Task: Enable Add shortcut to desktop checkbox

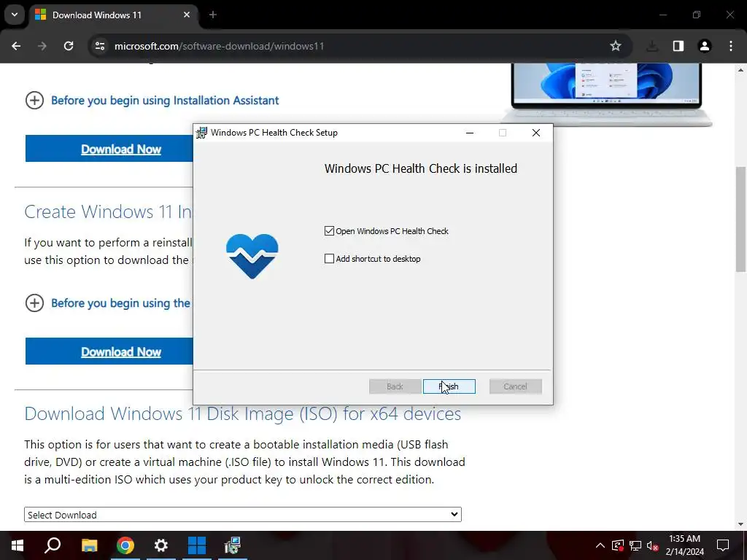Action: click(329, 259)
